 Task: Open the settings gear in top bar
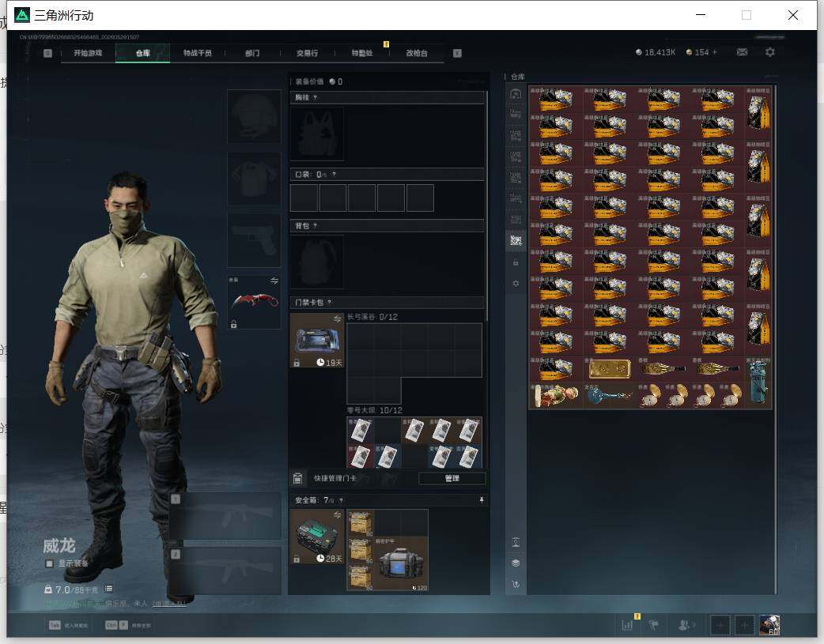tap(770, 52)
